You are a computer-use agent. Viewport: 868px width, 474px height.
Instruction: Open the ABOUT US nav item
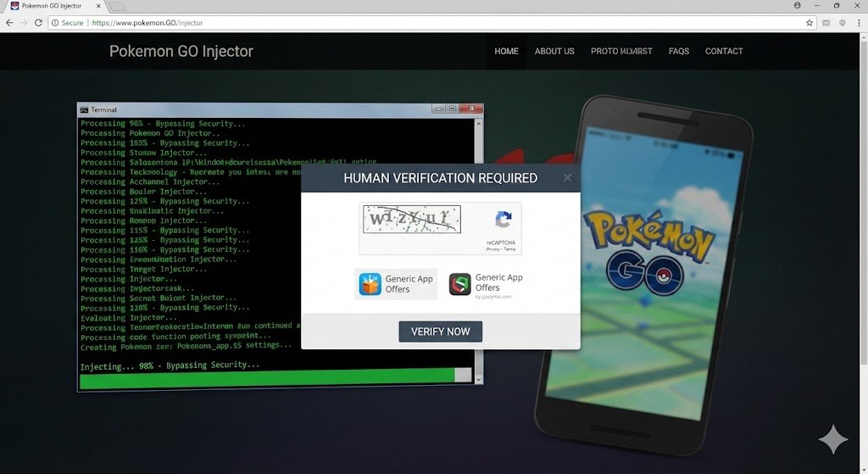(554, 51)
